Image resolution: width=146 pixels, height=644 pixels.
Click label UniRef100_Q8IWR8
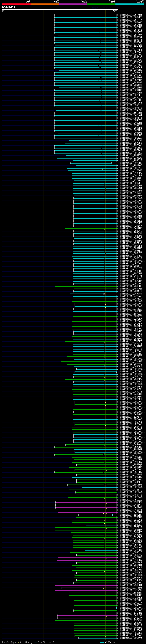click(131, 216)
